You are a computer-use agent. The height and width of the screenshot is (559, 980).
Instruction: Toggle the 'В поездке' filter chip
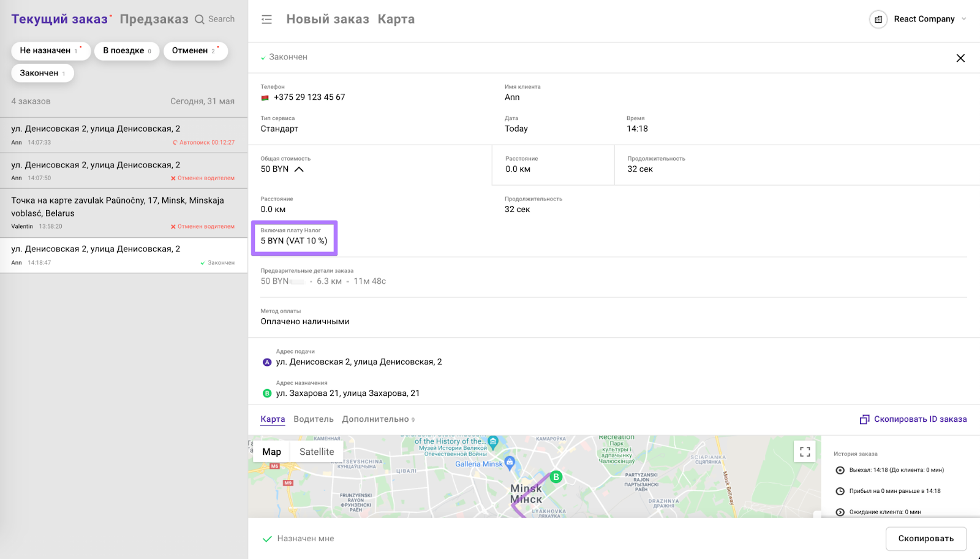click(127, 51)
